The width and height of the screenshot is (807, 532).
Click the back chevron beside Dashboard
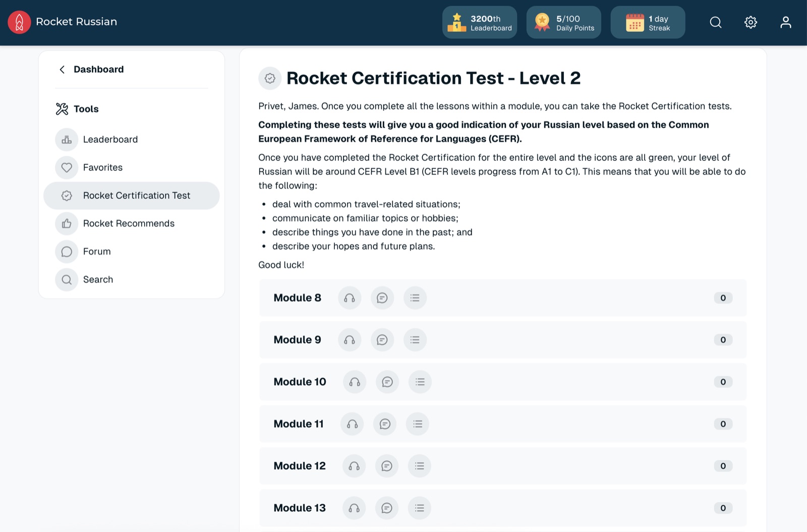point(62,69)
